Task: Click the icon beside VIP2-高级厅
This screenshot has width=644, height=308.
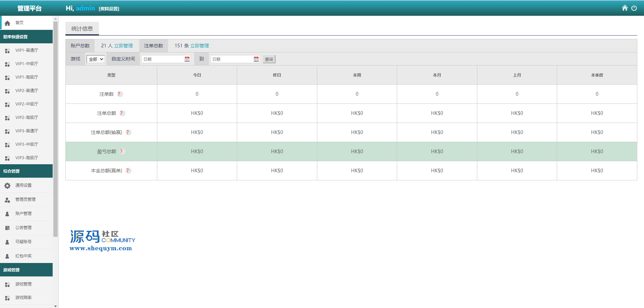Action: tap(7, 118)
